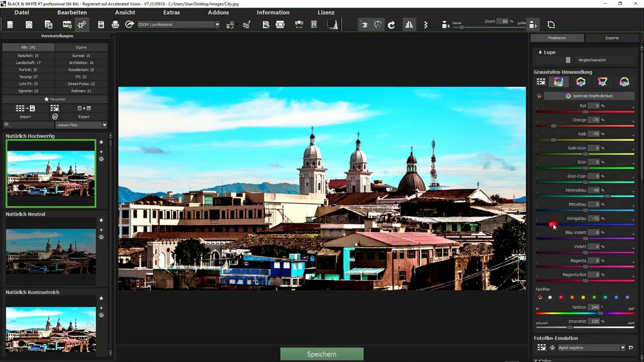Image resolution: width=644 pixels, height=362 pixels.
Task: Click the Himmelblau slider track
Action: tap(585, 196)
